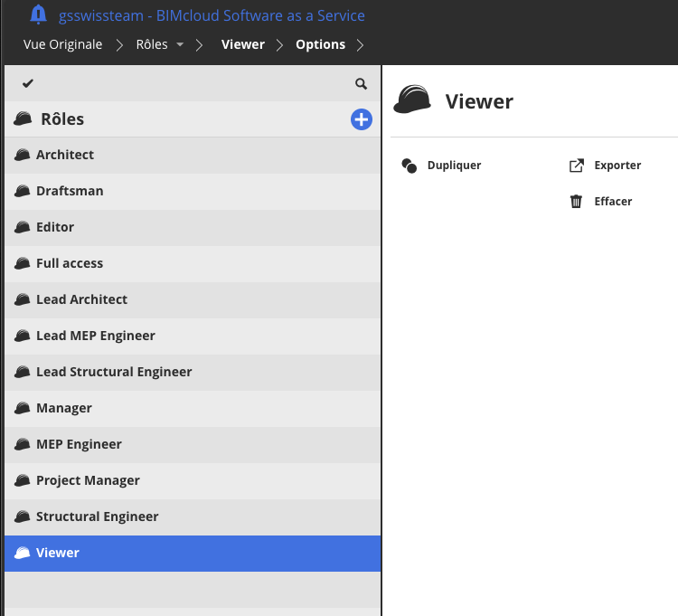The image size is (678, 616).
Task: Click the Effacer trash can icon
Action: pyautogui.click(x=576, y=202)
